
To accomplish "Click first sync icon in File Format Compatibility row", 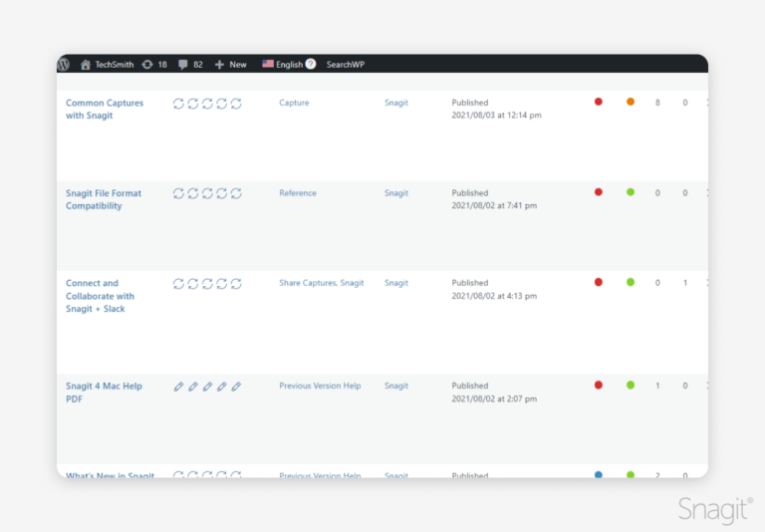I will click(178, 193).
